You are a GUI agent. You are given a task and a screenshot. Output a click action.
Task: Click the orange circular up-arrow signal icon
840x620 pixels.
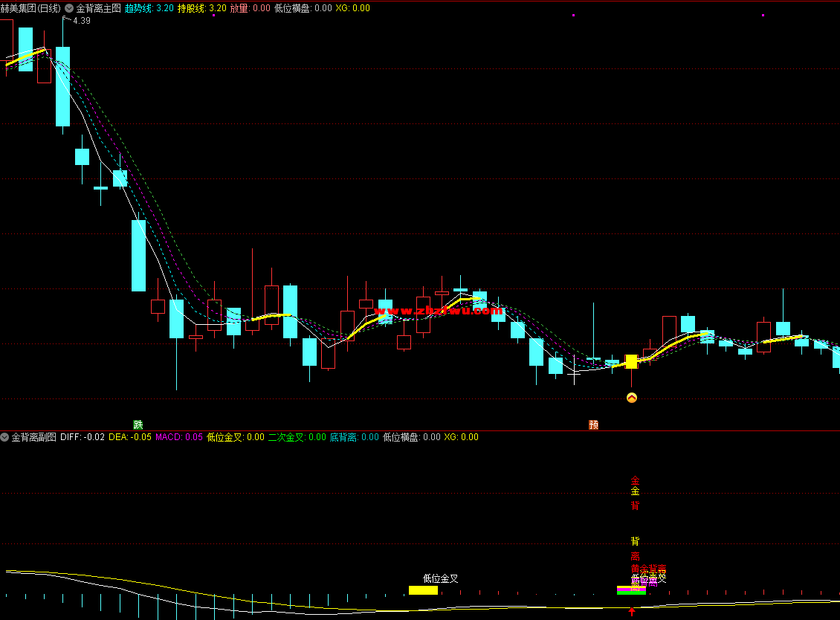pyautogui.click(x=632, y=398)
